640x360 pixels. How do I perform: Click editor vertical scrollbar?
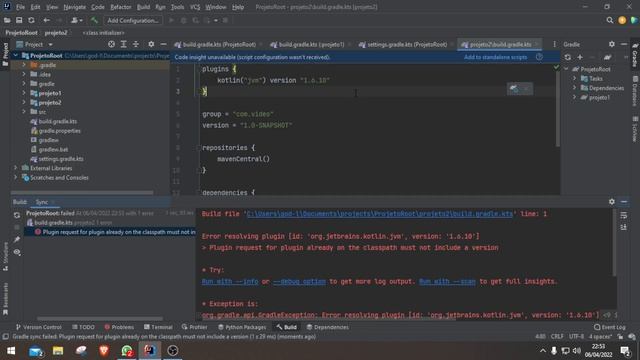557,106
